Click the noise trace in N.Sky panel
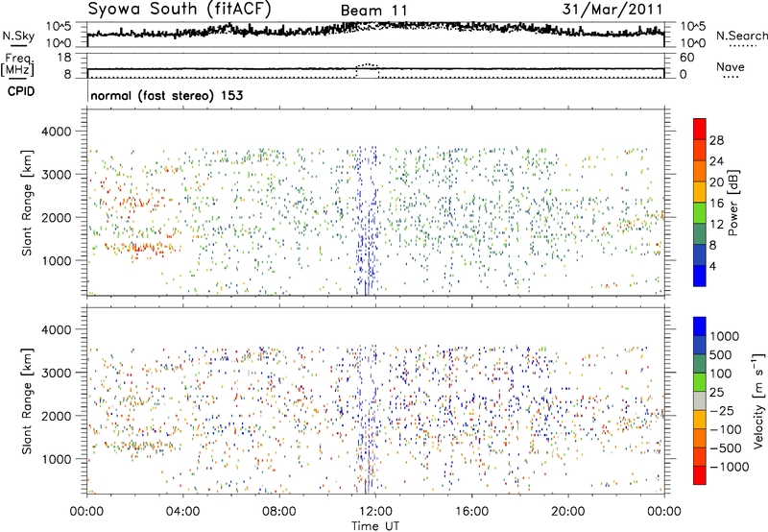Viewport: 768px width, 532px height. 375,30
